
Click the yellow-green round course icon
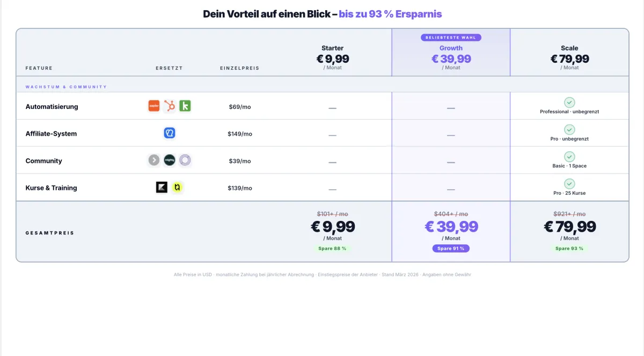pos(178,187)
